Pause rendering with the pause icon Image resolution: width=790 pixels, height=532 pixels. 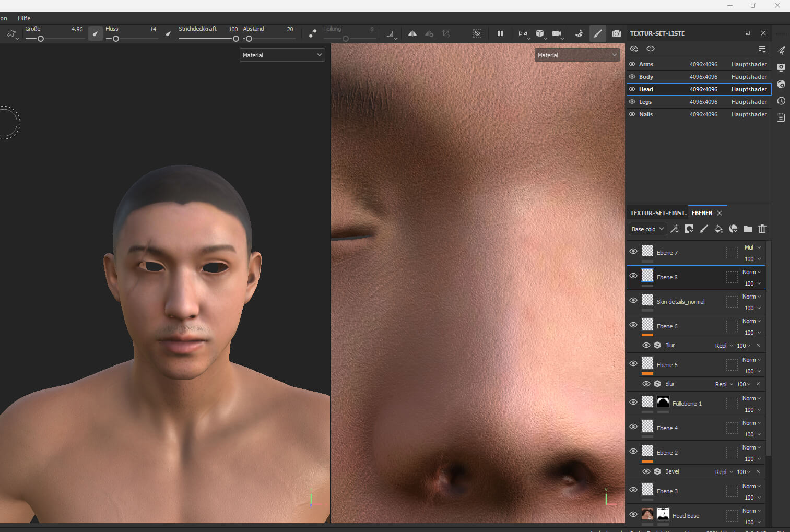500,33
